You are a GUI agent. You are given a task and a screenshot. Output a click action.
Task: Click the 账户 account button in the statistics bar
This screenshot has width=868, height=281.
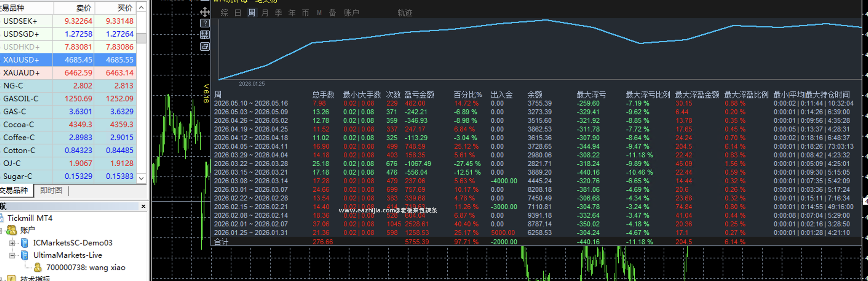click(351, 13)
